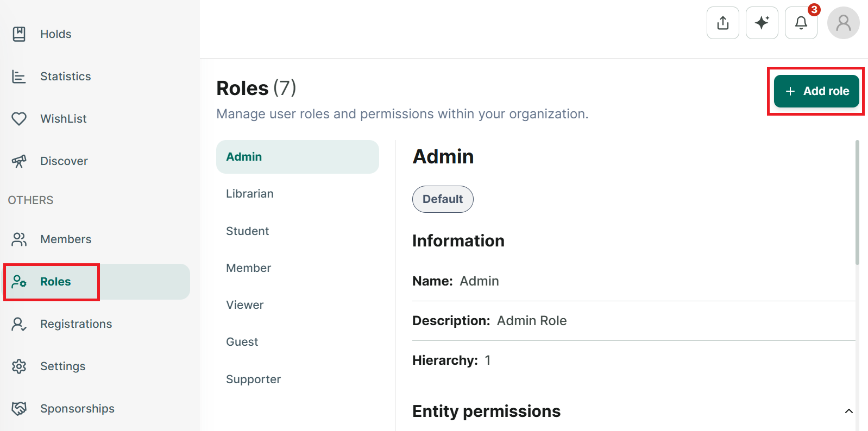Click the role details vertical scrollbar
868x431 pixels.
click(857, 202)
